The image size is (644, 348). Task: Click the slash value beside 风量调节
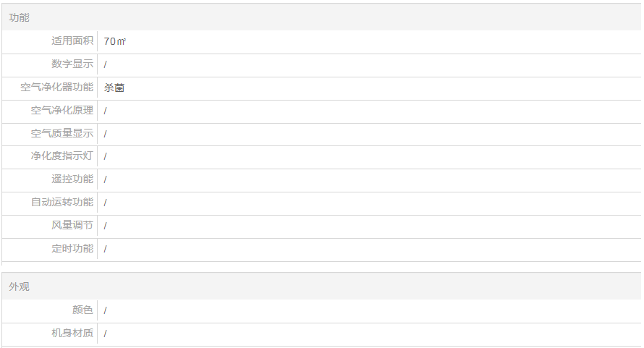[106, 226]
